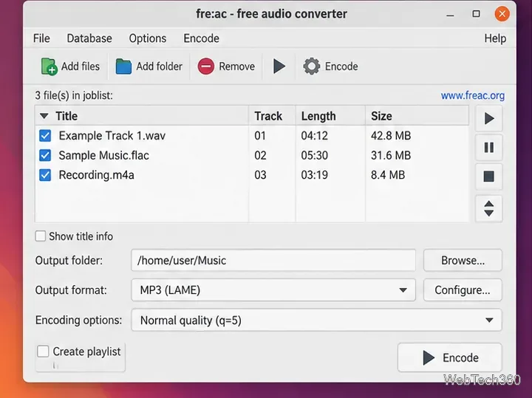The image size is (532, 398).
Task: Select the Recording.m4a row
Action: click(x=252, y=175)
